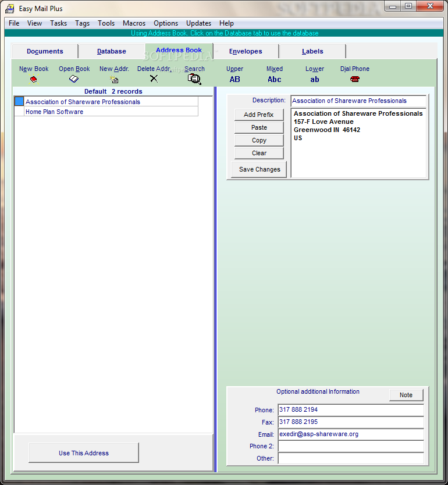Click the Clear button
Viewport: 448px width, 485px height.
click(x=259, y=153)
